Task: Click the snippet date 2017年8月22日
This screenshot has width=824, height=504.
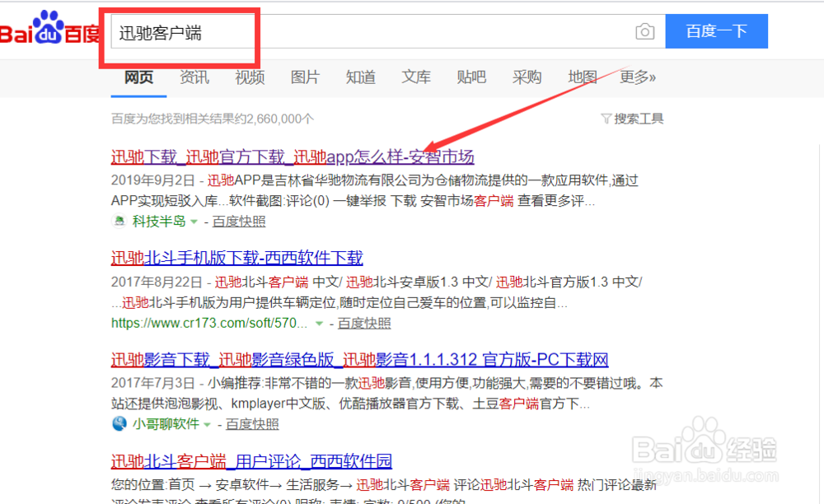Action: click(x=157, y=282)
